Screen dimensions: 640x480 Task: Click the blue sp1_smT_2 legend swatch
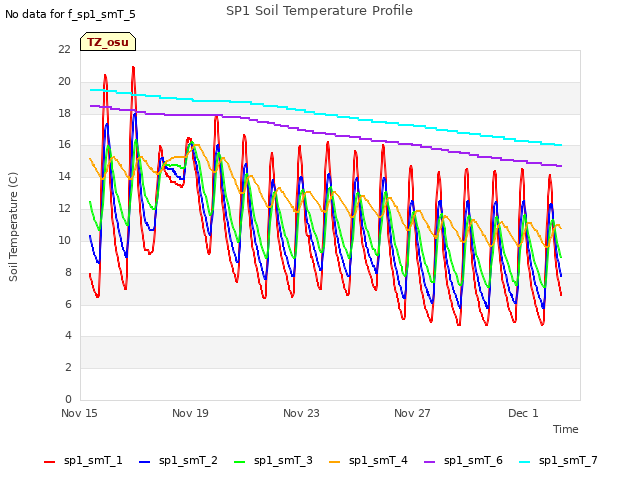(x=144, y=462)
